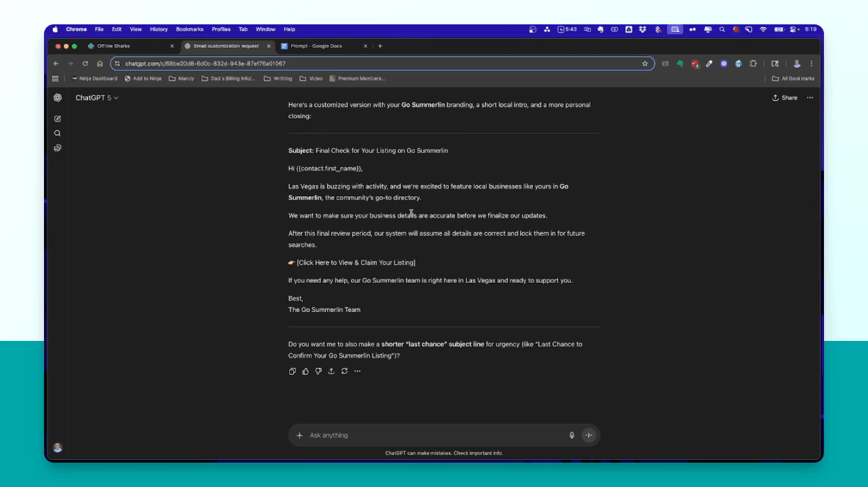
Task: Open the user profile avatar in sidebar
Action: pos(58,447)
